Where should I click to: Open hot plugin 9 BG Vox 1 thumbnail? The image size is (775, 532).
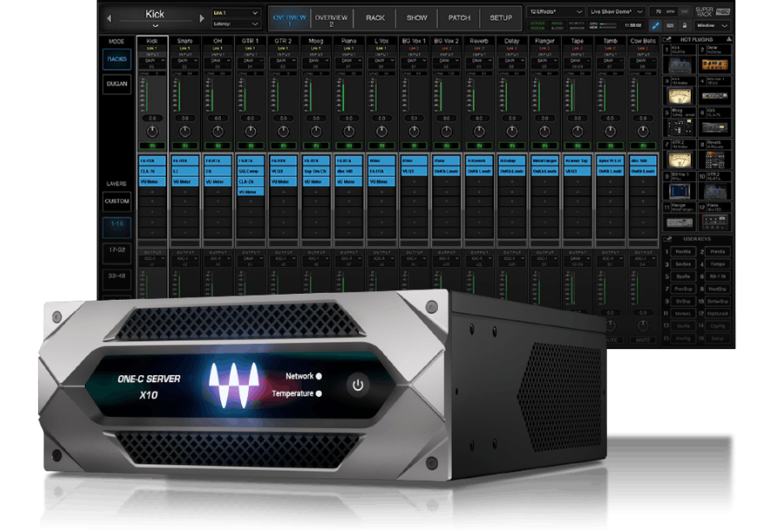coord(681,191)
